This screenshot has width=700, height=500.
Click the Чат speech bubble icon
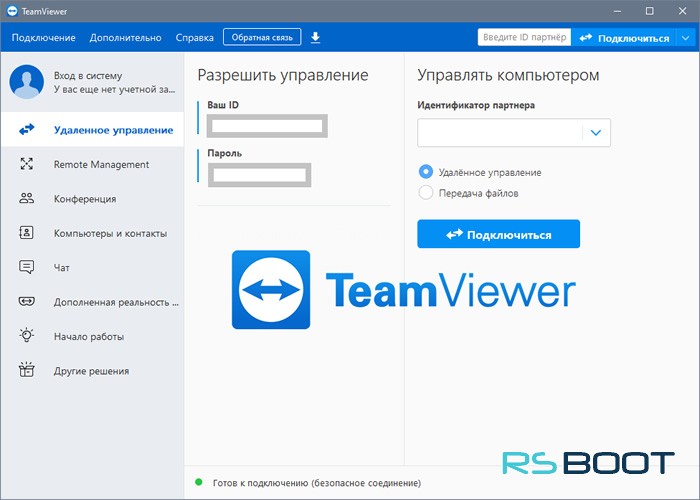26,267
